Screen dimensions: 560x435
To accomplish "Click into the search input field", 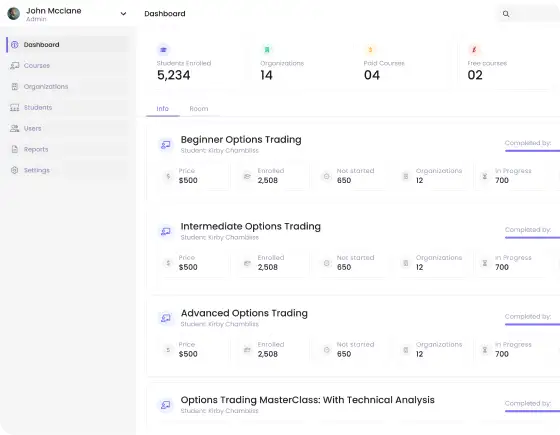I will 529,14.
